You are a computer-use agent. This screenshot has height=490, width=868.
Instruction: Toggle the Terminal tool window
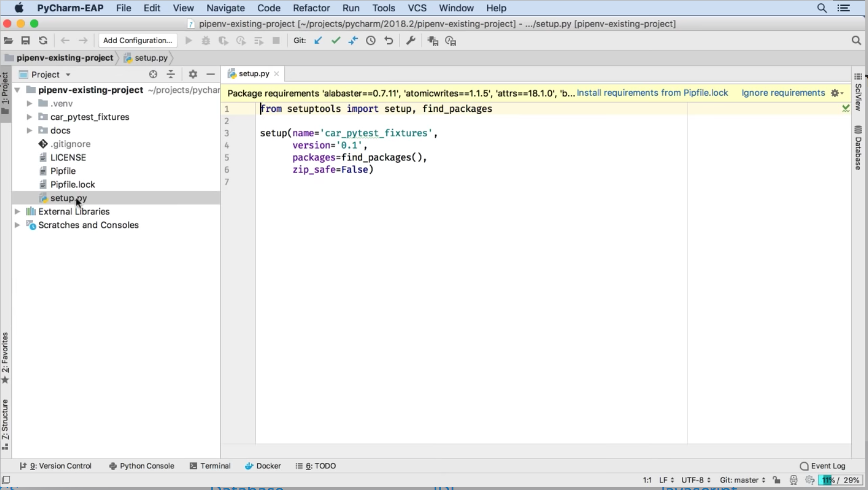210,466
